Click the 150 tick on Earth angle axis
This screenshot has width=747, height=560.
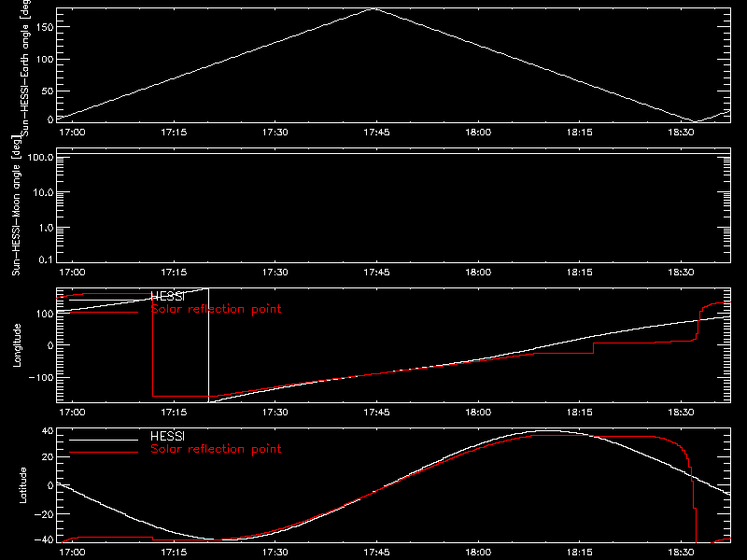[45, 27]
